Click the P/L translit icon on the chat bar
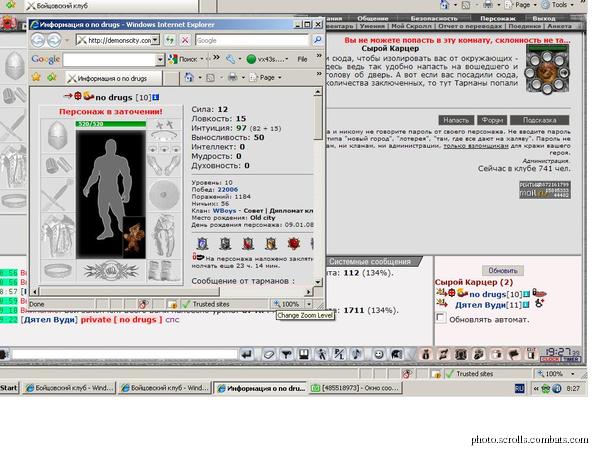Viewport: 600px width, 450px height. (339, 354)
